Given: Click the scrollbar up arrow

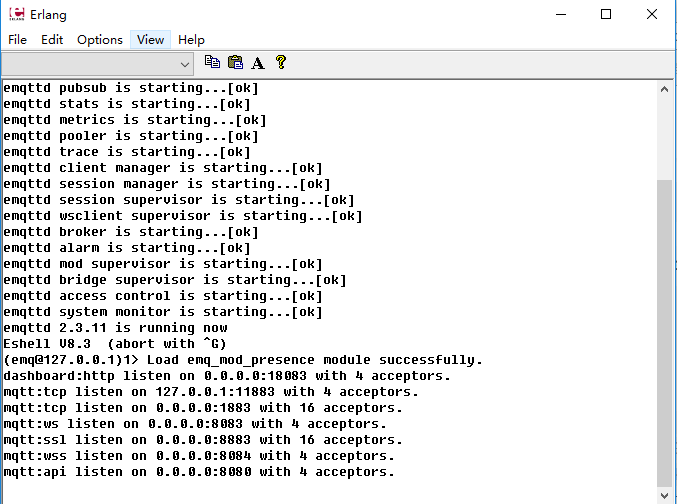Looking at the screenshot, I should click(x=664, y=89).
